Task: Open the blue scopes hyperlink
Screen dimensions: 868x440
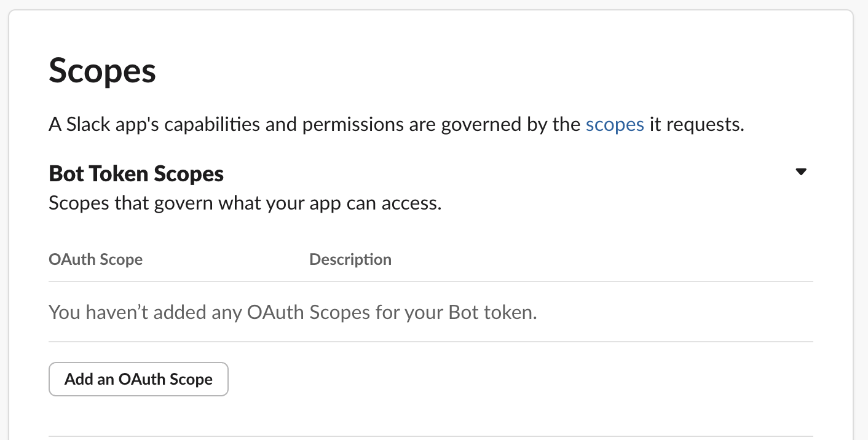Action: [615, 125]
